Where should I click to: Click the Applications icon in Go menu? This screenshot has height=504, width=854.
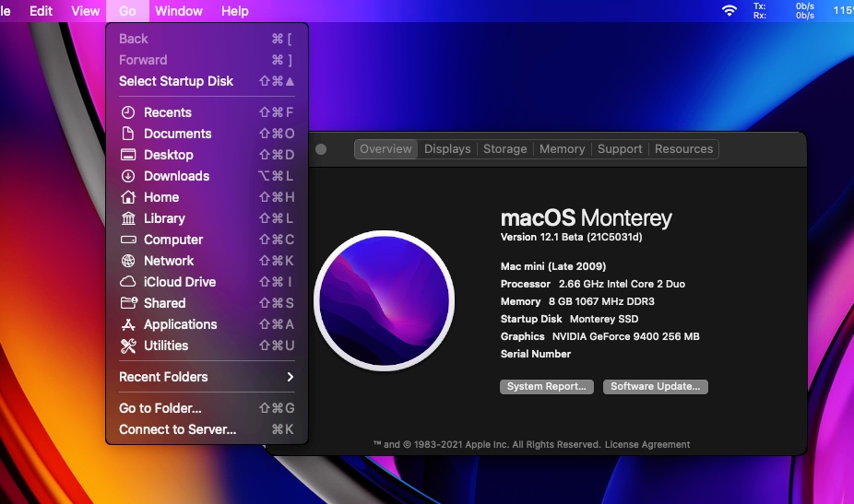(128, 324)
